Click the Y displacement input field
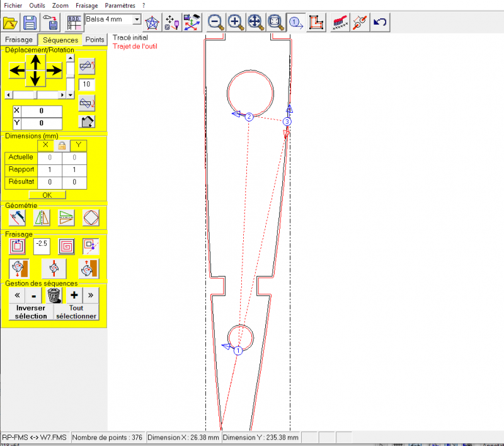Image resolution: width=504 pixels, height=446 pixels. pyautogui.click(x=42, y=123)
